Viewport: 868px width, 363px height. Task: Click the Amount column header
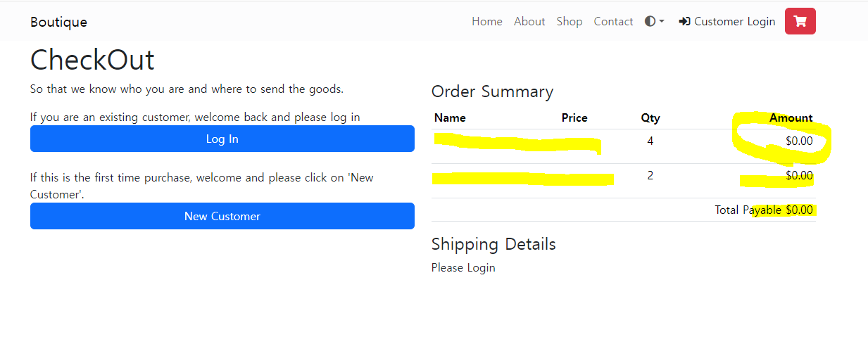click(791, 118)
